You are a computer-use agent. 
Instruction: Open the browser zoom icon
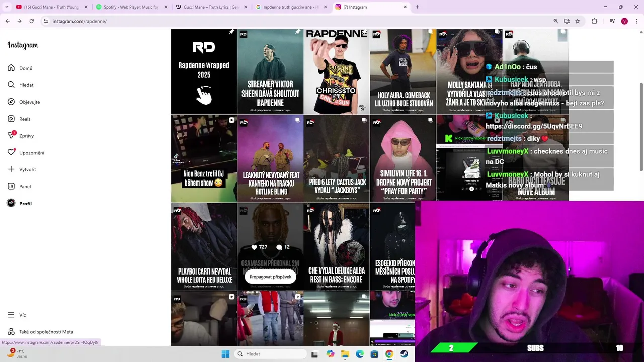click(x=556, y=21)
